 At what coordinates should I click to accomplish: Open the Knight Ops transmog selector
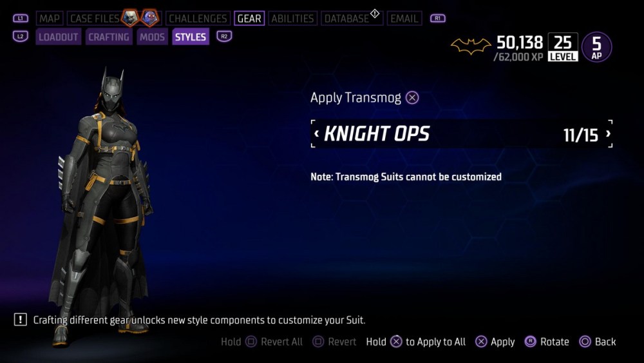(x=462, y=133)
